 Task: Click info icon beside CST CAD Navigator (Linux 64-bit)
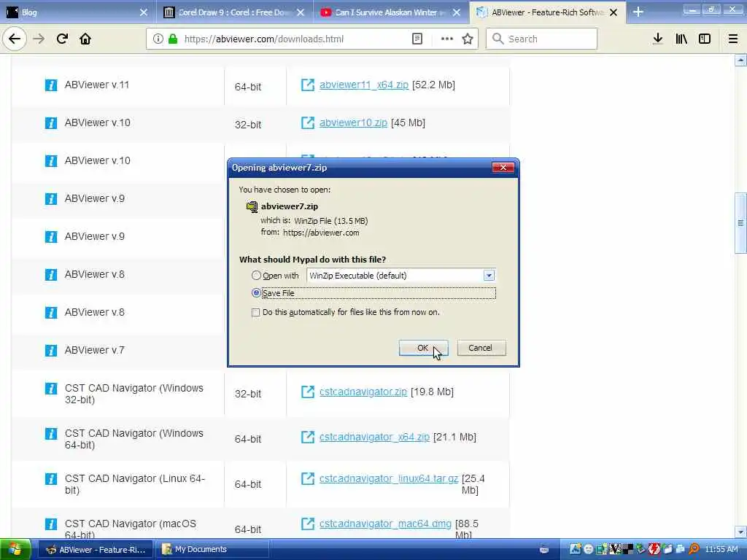(51, 478)
